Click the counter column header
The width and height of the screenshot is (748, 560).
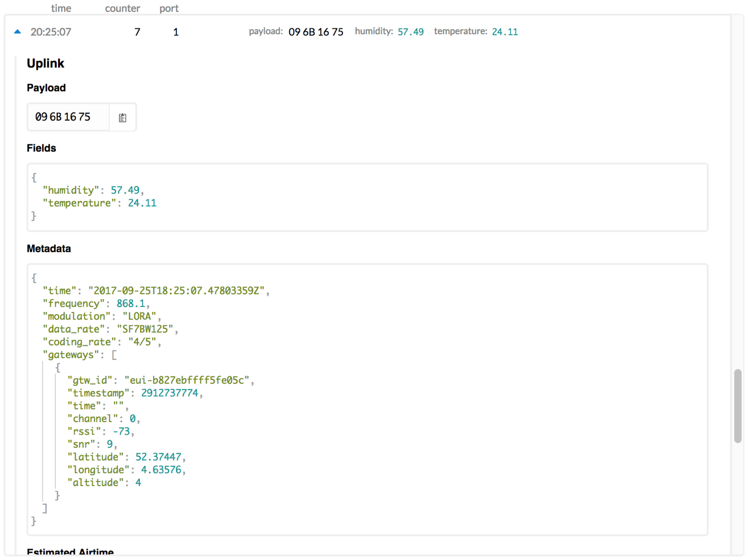[122, 8]
